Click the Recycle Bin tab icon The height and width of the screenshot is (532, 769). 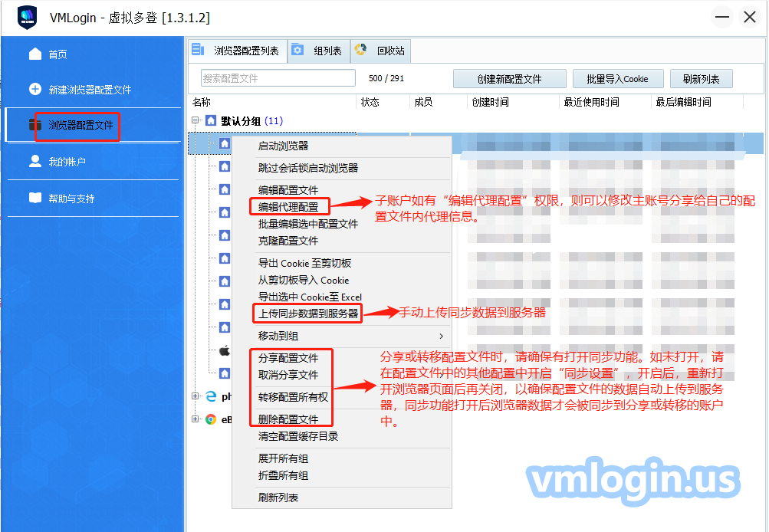[x=360, y=51]
